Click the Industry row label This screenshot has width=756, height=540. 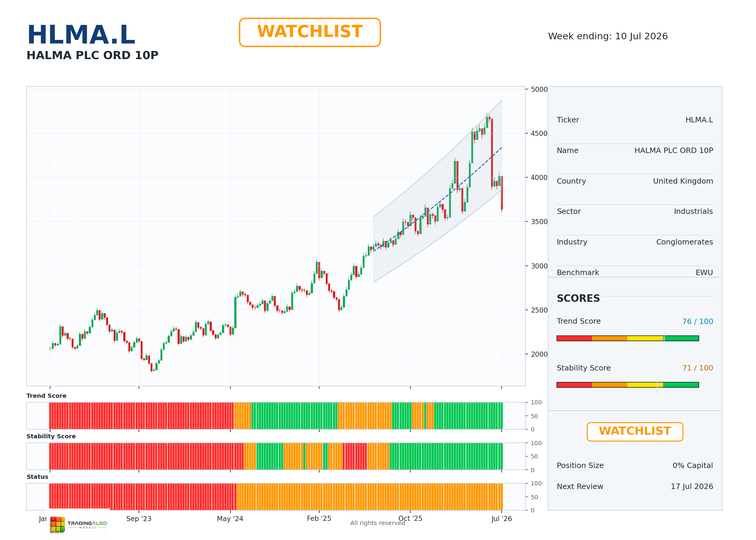pyautogui.click(x=572, y=242)
